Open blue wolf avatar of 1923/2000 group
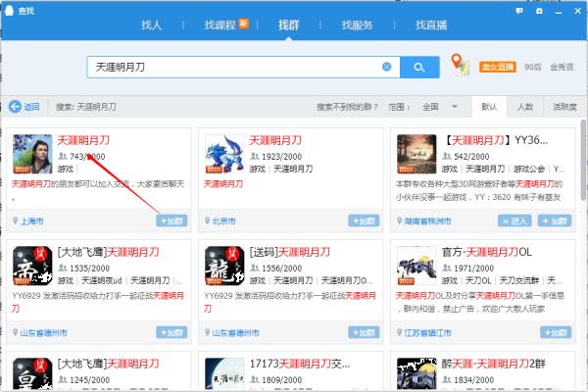The image size is (588, 392). click(224, 154)
